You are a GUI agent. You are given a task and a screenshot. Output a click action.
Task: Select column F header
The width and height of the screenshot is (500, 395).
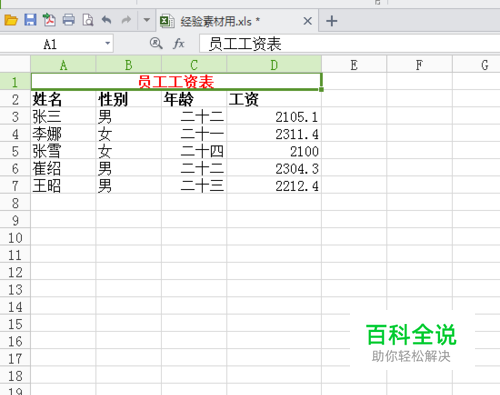click(x=419, y=65)
